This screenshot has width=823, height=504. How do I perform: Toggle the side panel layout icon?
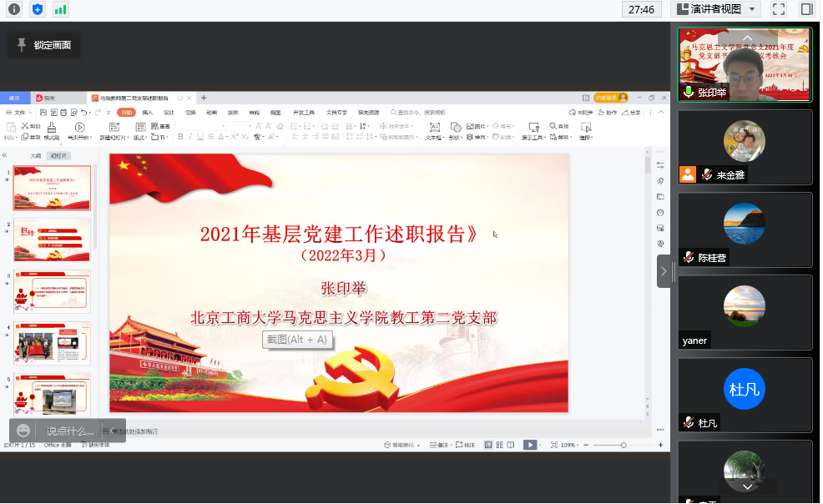pyautogui.click(x=806, y=9)
